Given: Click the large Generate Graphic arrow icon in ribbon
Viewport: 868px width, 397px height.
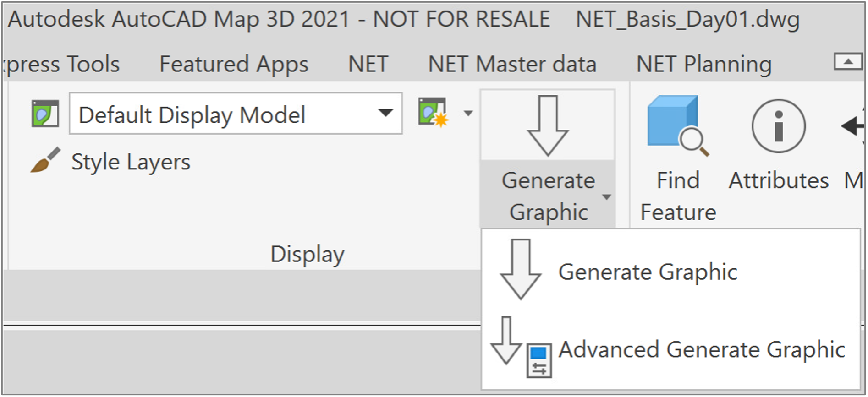Looking at the screenshot, I should (548, 125).
